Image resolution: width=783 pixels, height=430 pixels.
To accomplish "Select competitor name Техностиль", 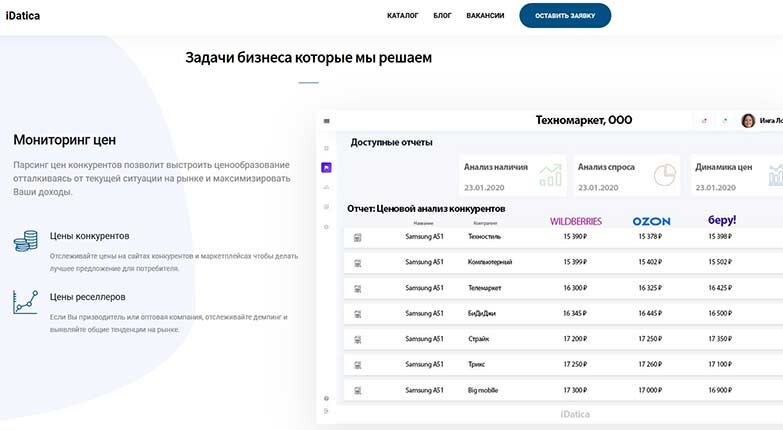I will (484, 236).
